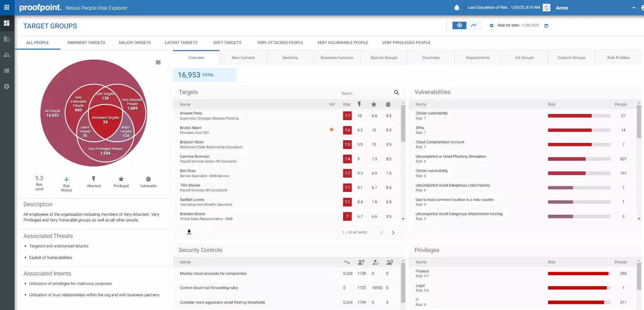Open the people icon in left sidebar

tap(7, 55)
